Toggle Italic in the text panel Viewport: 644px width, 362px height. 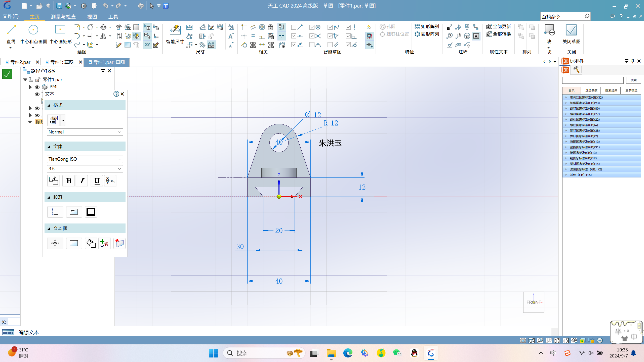pos(82,181)
